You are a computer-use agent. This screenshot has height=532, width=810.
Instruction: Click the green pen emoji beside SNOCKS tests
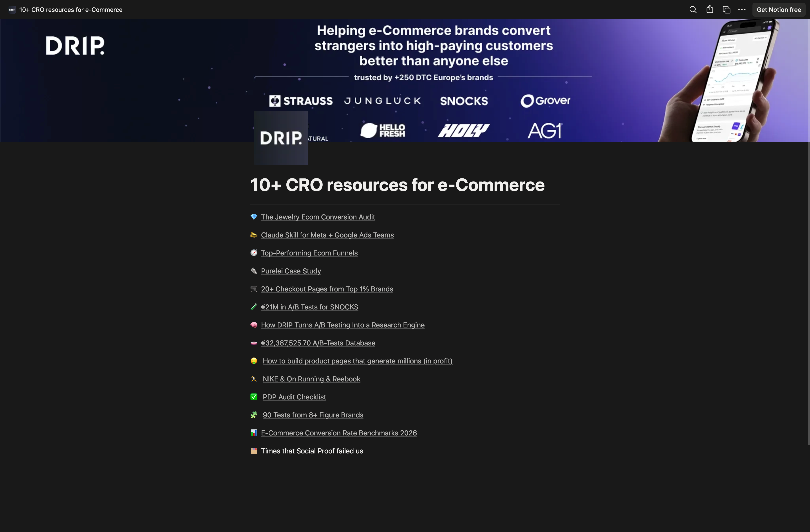(254, 307)
